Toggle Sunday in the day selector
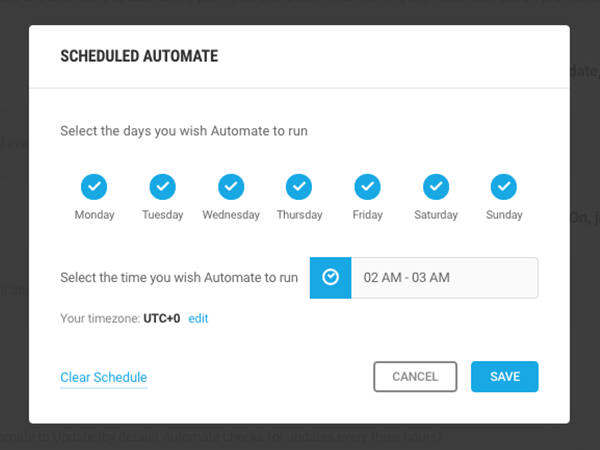 (504, 187)
